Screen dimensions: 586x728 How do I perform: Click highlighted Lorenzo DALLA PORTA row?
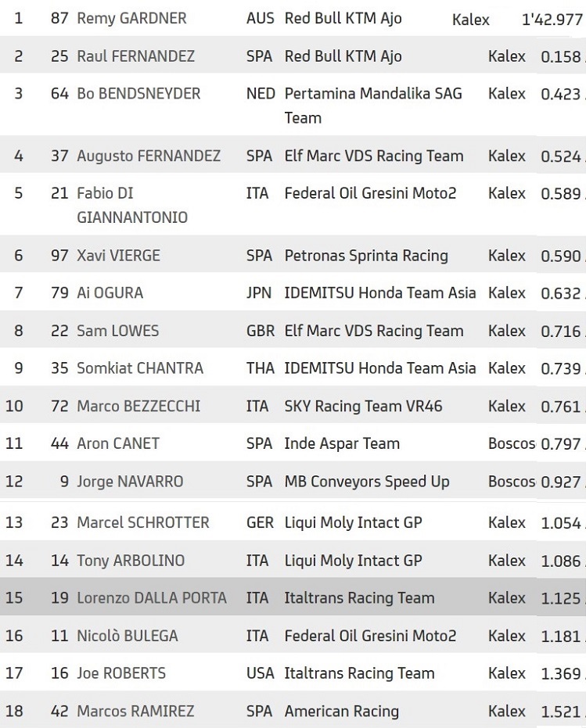(293, 597)
